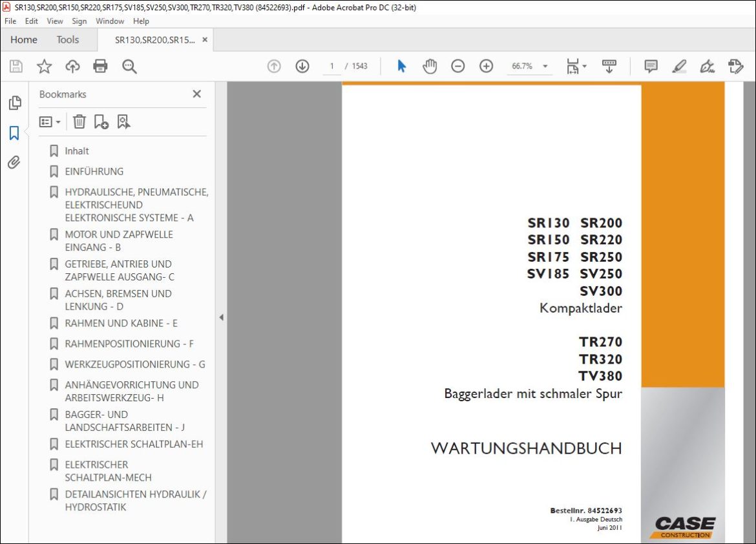Open RAHMENPOSITIONIERUNG - F bookmark
The image size is (756, 544).
pyautogui.click(x=129, y=344)
